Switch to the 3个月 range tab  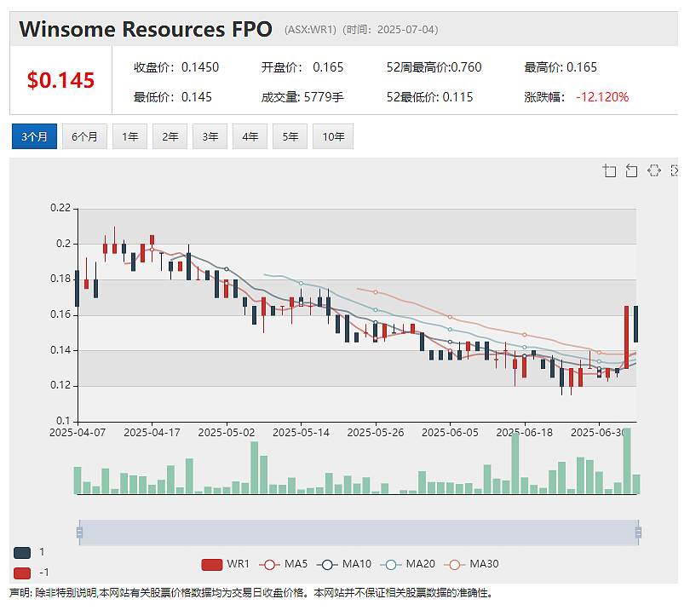point(34,136)
